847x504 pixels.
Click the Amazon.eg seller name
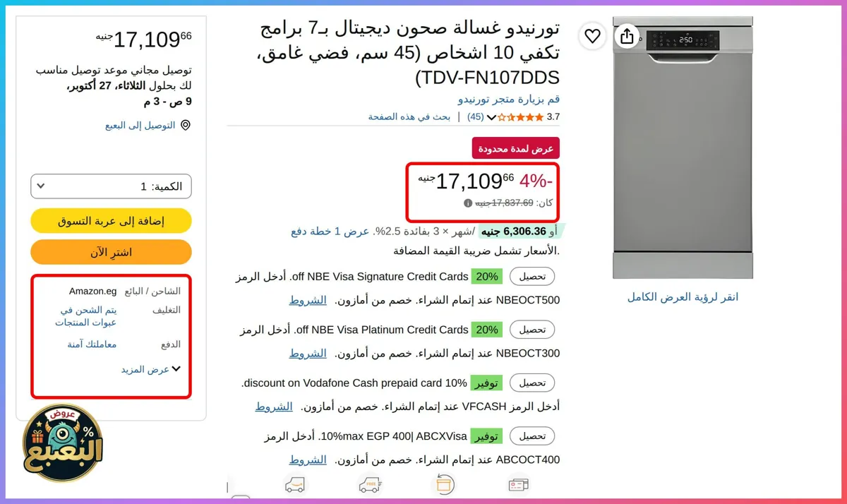(93, 291)
